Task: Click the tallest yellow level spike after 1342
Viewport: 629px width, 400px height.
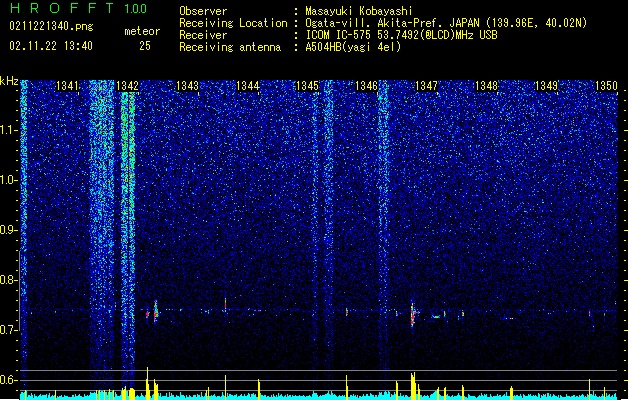Action: click(x=147, y=382)
